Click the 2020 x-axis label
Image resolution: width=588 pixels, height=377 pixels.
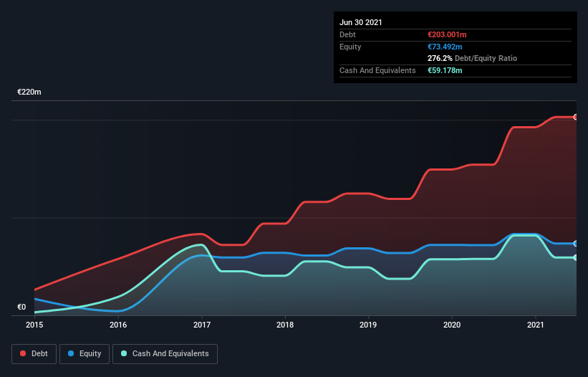click(x=452, y=325)
